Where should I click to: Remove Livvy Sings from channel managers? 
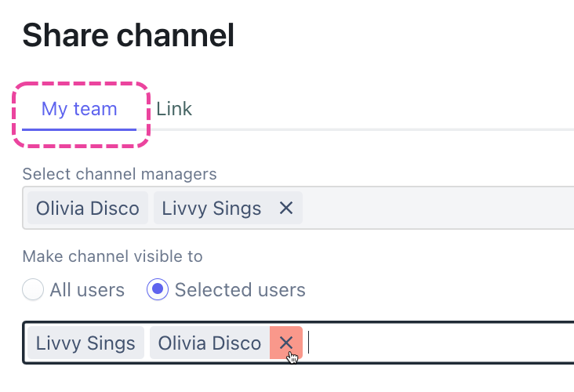(x=286, y=208)
